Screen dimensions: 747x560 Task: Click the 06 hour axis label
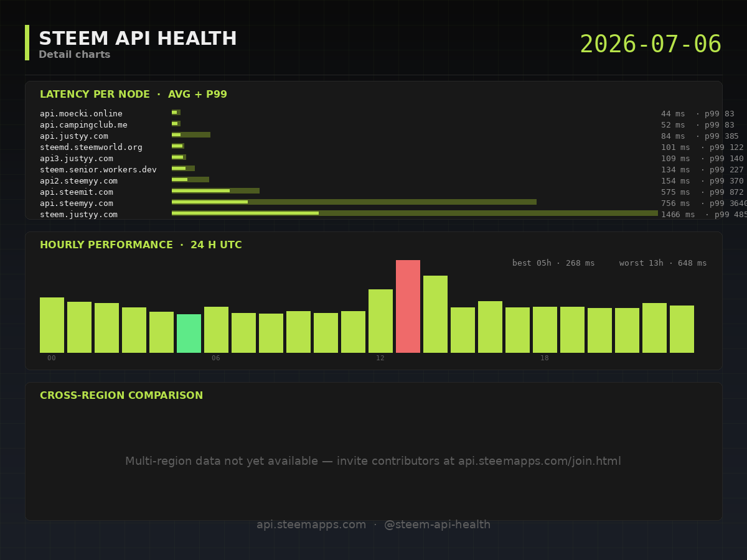pyautogui.click(x=216, y=358)
